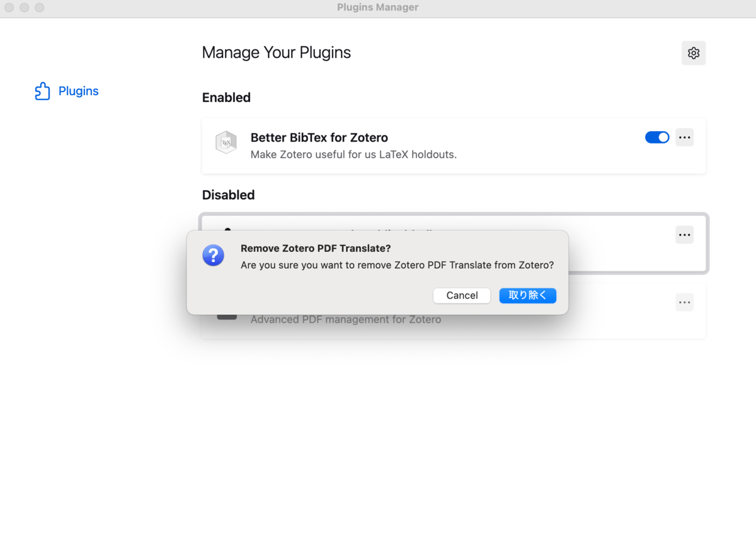The image size is (756, 546).
Task: Open more options for Better BibTex
Action: point(685,137)
